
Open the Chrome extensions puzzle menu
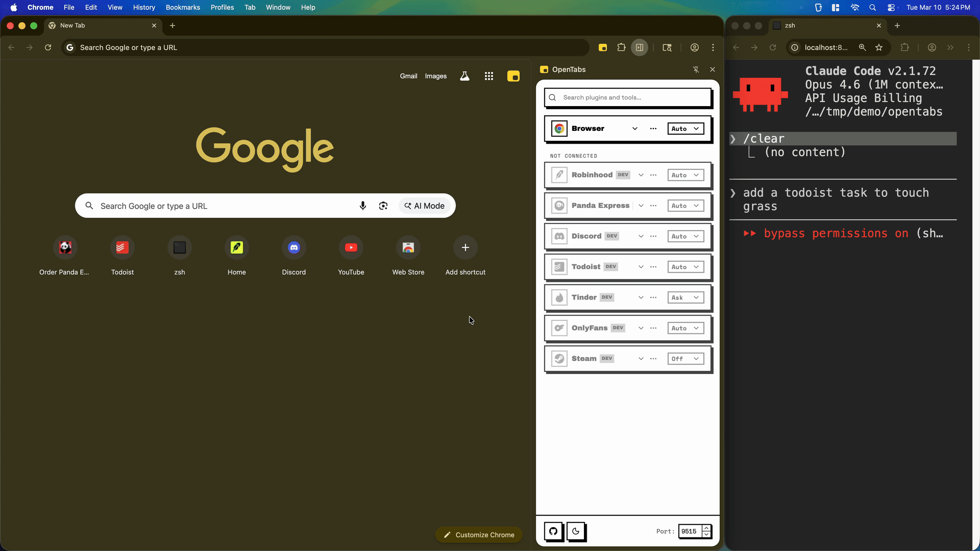621,47
